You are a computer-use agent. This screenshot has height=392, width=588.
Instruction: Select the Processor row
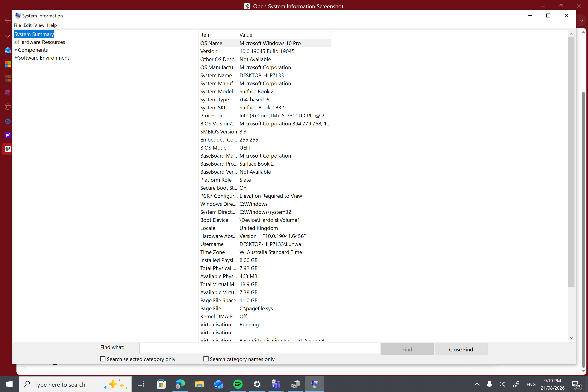tap(266, 115)
